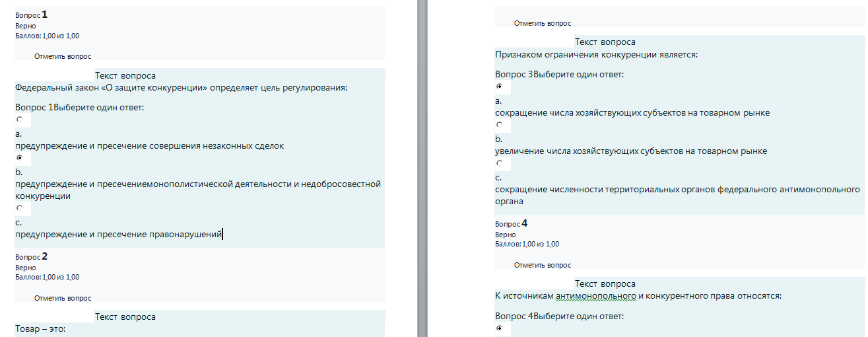
Task: Click Баллов score line under Вопрос 4
Action: click(x=527, y=244)
